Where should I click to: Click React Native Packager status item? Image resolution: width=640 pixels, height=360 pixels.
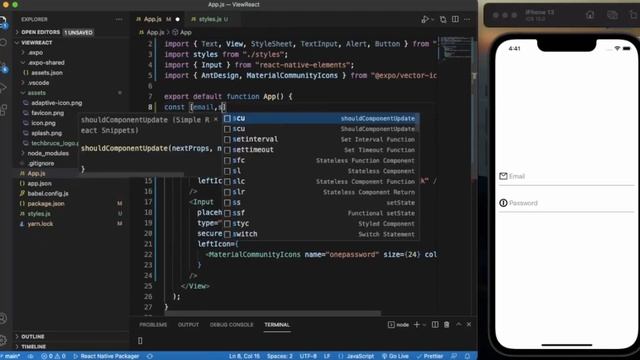click(106, 356)
